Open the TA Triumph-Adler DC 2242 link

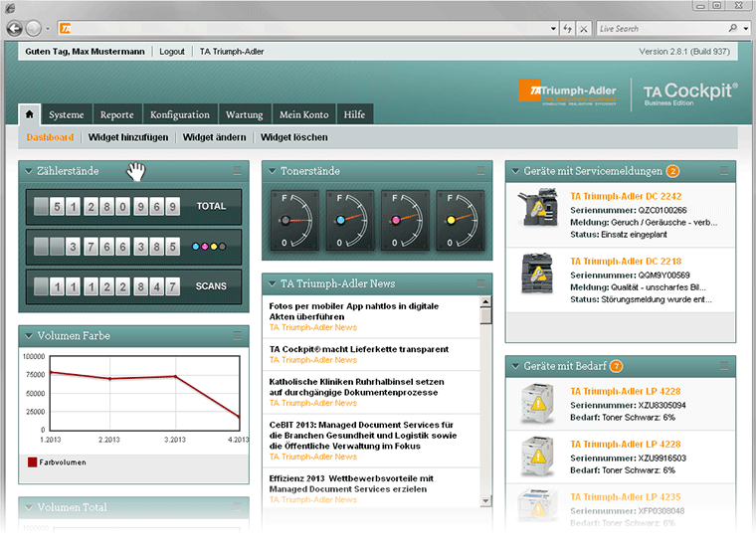pos(626,196)
